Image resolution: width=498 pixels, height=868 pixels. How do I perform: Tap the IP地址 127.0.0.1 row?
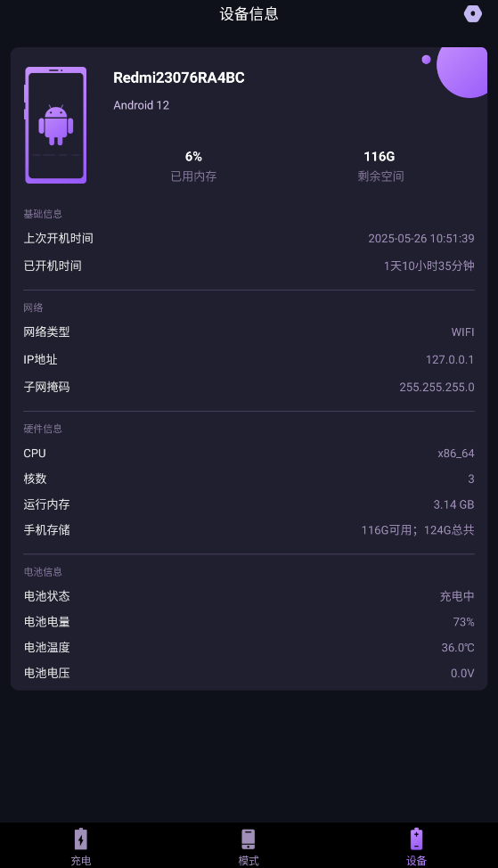click(x=249, y=360)
